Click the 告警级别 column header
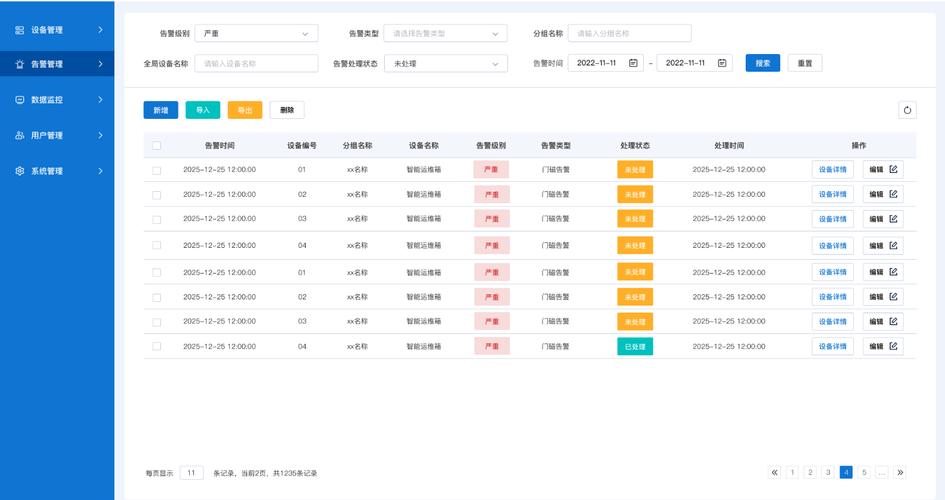The height and width of the screenshot is (500, 945). (x=491, y=146)
